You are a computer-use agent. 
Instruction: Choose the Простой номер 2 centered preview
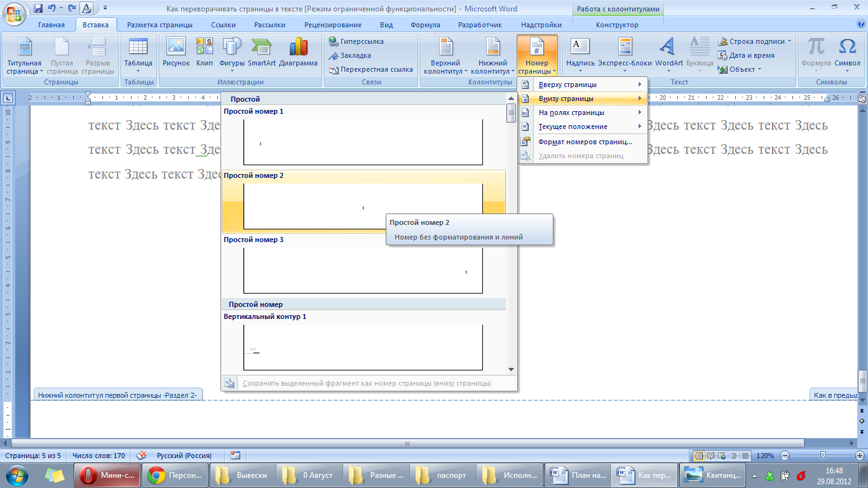point(363,207)
